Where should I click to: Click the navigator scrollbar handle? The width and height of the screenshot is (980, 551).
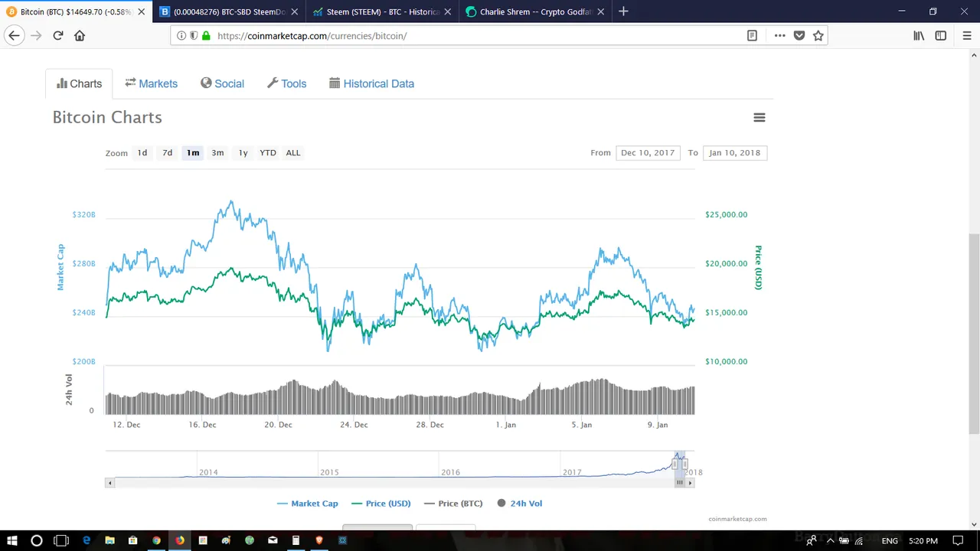click(679, 483)
